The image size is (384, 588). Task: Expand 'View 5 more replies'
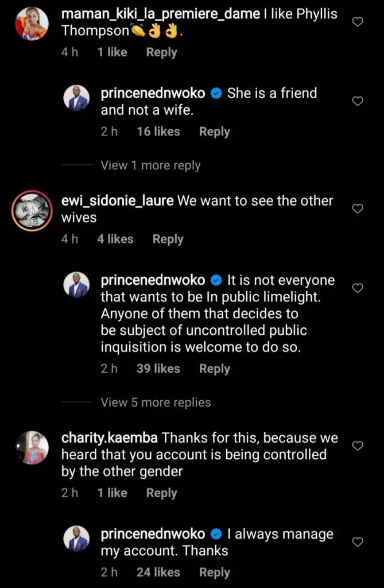[156, 403]
